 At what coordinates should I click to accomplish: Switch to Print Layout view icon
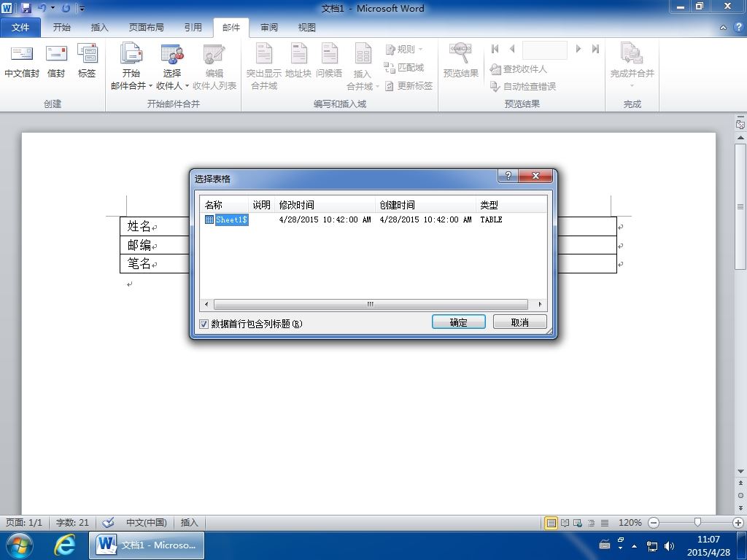(551, 523)
